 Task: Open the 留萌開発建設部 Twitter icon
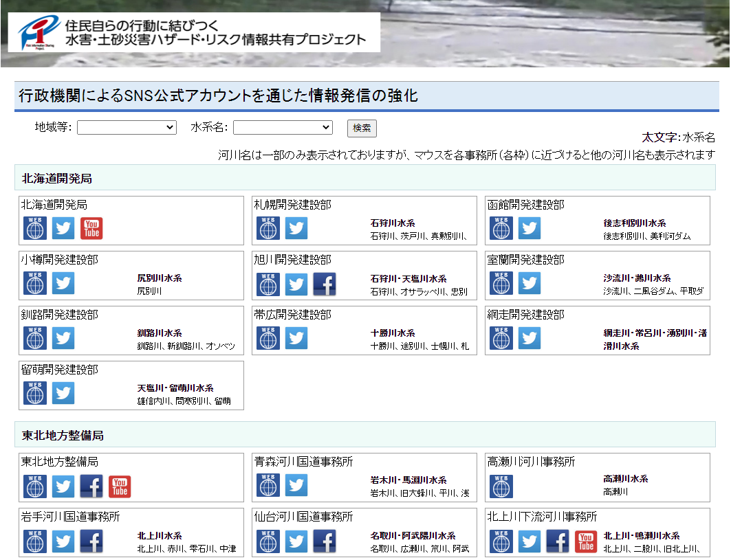[63, 393]
